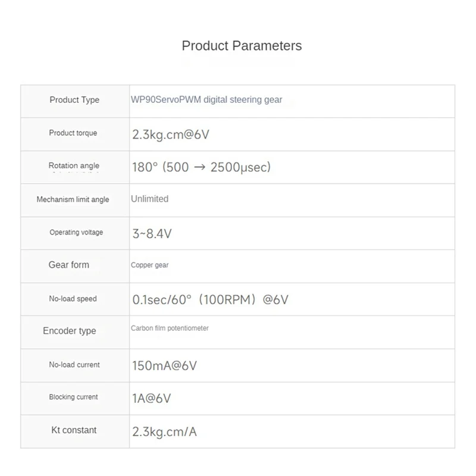Select the Product torque label
Screen dimensions: 476x476
click(73, 133)
